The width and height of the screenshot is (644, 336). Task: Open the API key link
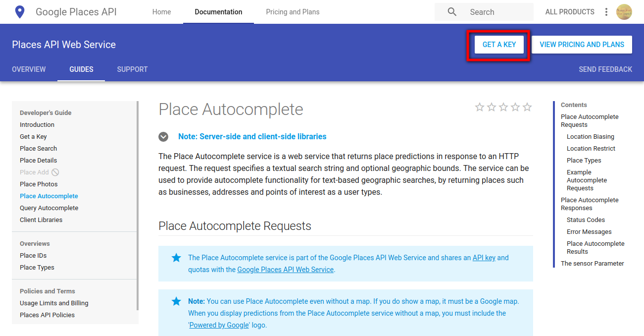coord(484,258)
